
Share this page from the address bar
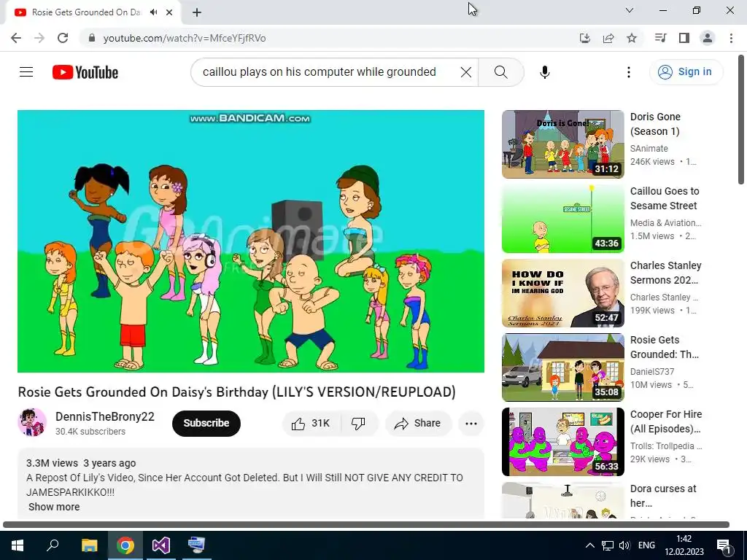tap(608, 38)
